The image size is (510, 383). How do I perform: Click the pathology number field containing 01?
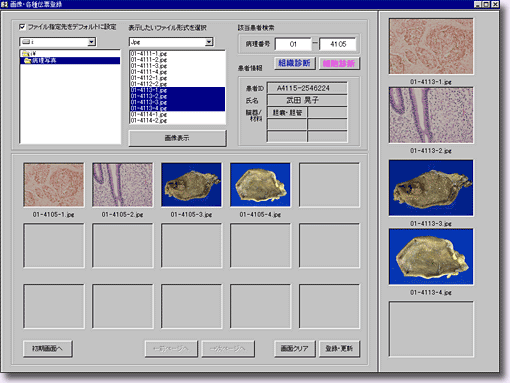(x=293, y=44)
